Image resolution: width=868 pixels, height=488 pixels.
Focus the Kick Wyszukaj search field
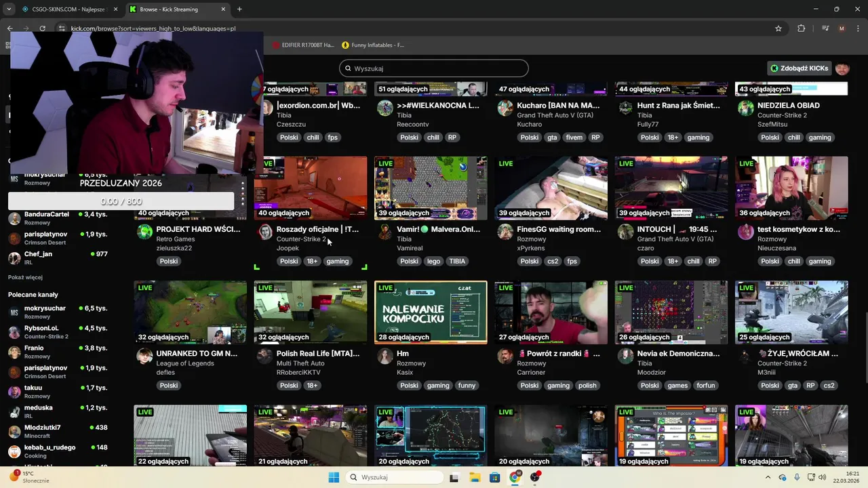pos(434,68)
